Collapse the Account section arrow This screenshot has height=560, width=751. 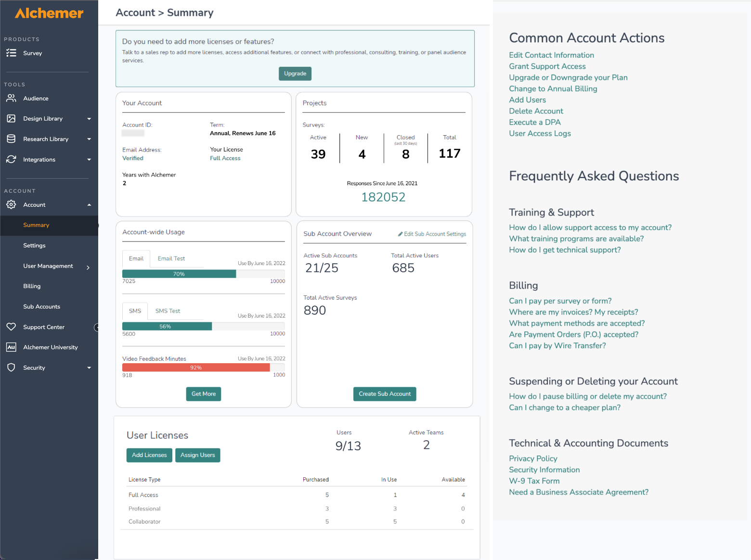(x=89, y=205)
